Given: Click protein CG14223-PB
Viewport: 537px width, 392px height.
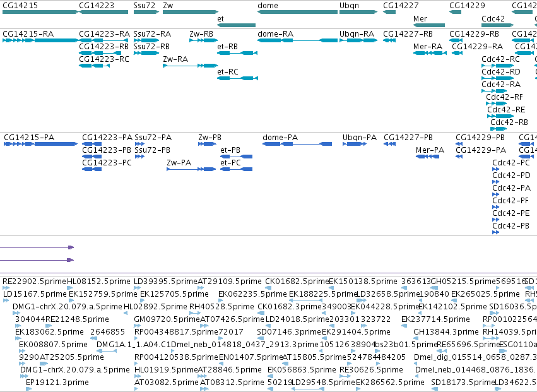Looking at the screenshot, I should tap(91, 157).
